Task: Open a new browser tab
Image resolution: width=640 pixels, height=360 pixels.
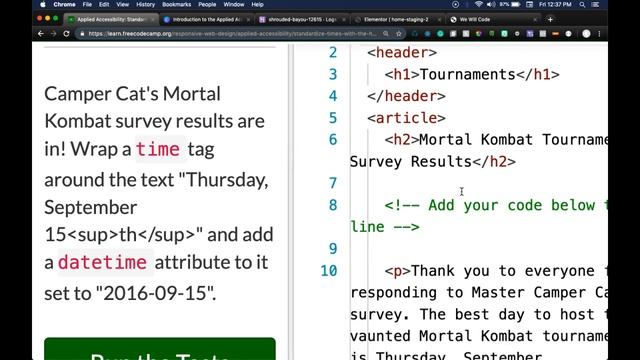Action: (550, 19)
